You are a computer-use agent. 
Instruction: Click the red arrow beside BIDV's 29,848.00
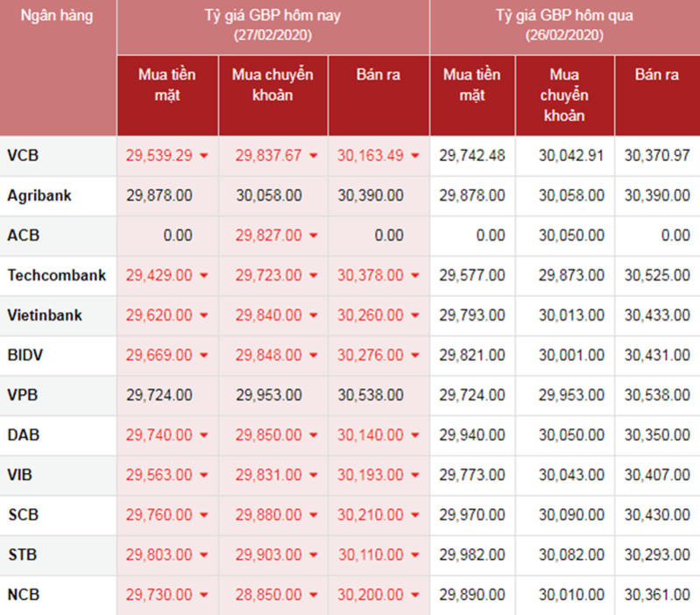(314, 357)
